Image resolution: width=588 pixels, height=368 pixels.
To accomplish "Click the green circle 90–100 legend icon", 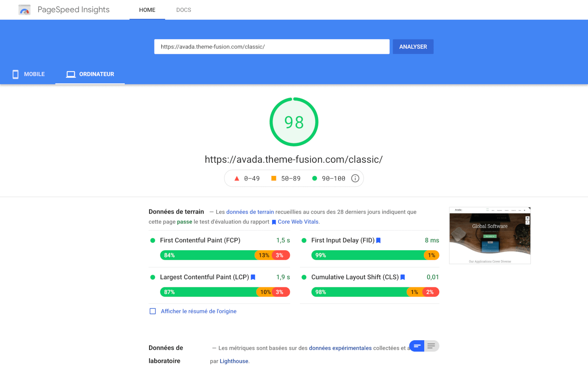I will pos(314,178).
